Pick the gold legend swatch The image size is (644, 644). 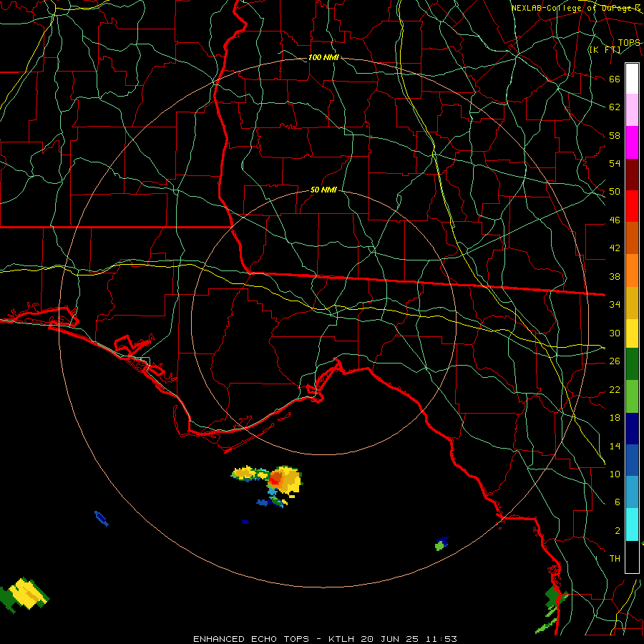click(x=632, y=303)
